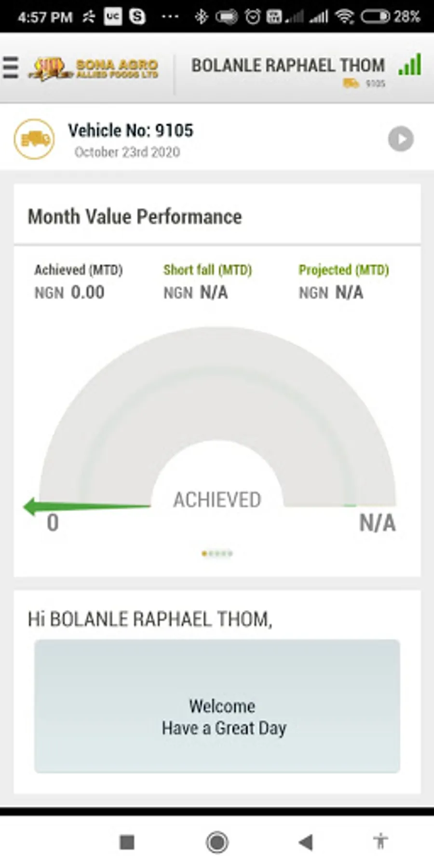
Task: Select the Projected (MTD) label
Action: (343, 270)
